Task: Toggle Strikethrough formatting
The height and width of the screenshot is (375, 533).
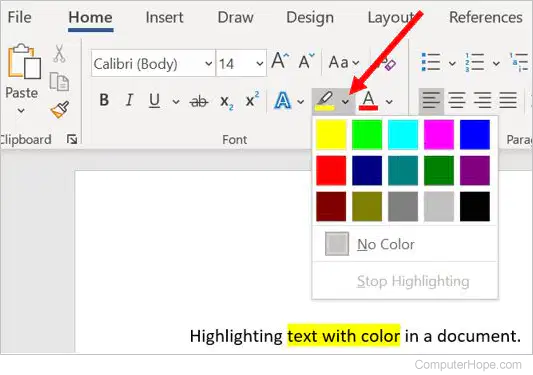Action: [x=199, y=101]
